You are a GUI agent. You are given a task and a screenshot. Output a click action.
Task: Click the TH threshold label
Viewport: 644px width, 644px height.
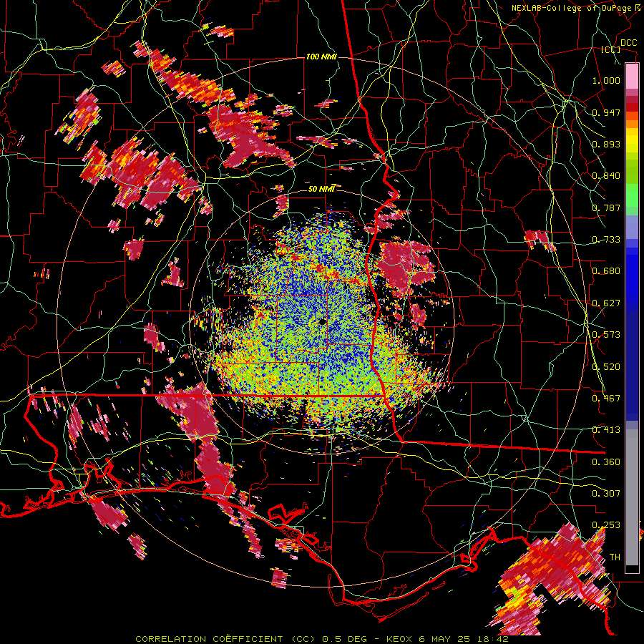pos(615,557)
